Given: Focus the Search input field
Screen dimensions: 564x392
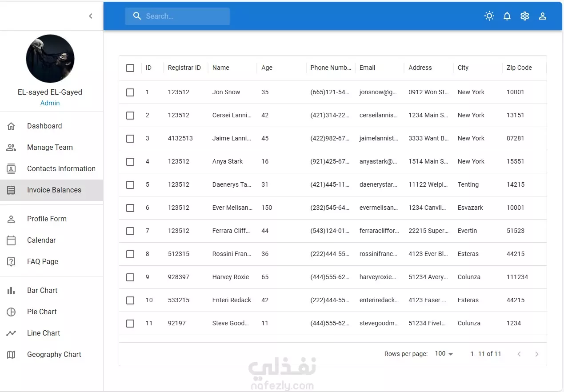Looking at the screenshot, I should click(x=177, y=16).
